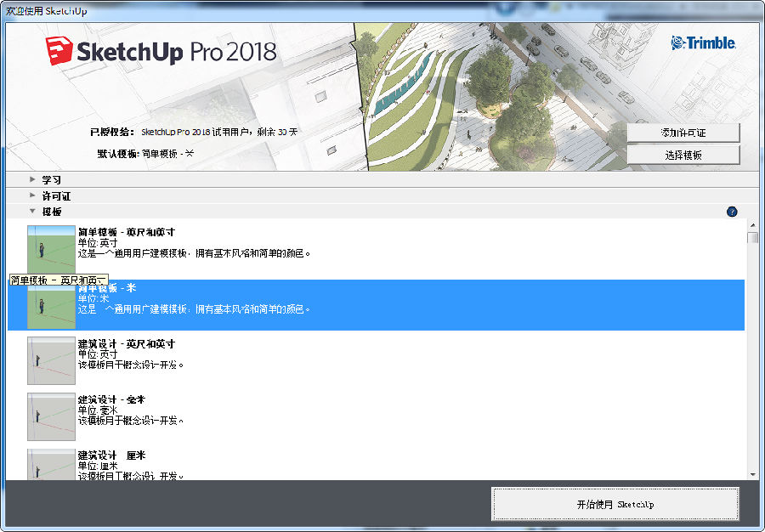Click the template list scroll down arrow

click(753, 474)
